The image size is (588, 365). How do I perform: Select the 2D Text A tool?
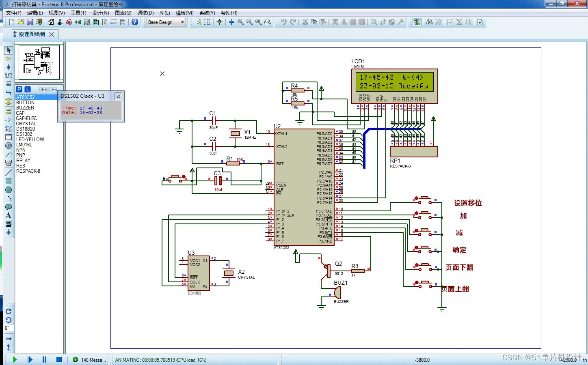point(9,215)
